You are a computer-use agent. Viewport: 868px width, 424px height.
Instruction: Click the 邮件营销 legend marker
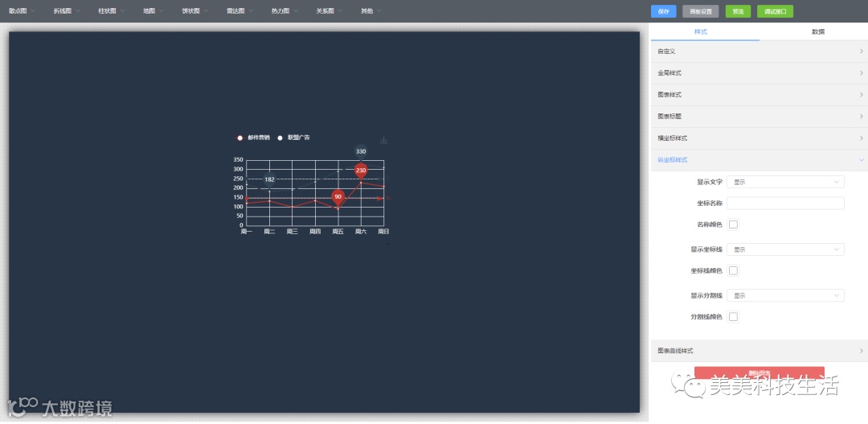tap(240, 138)
